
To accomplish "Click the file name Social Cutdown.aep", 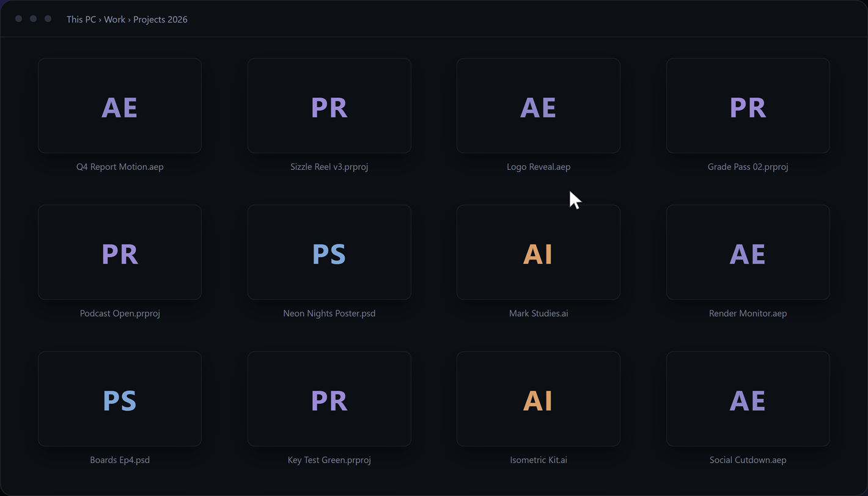I will [748, 460].
